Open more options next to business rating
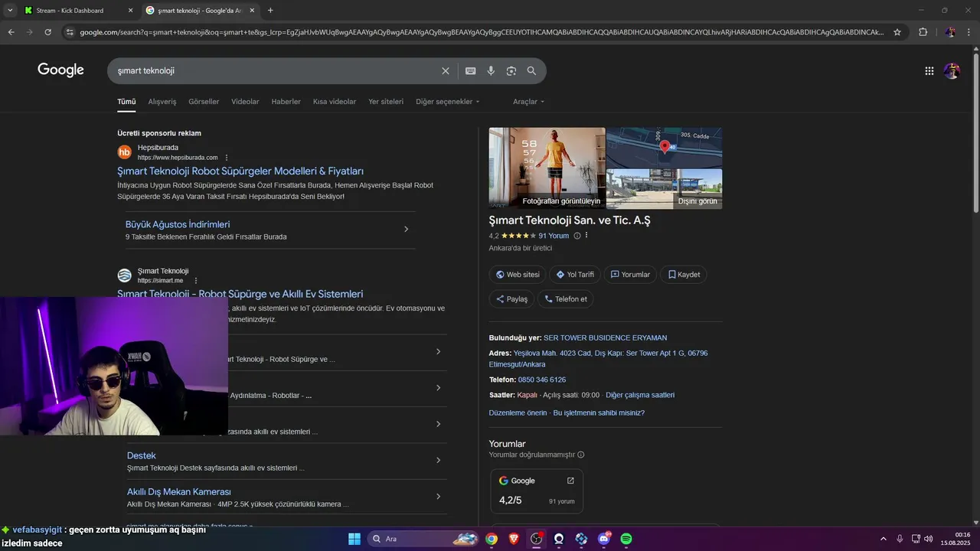 [x=586, y=236]
